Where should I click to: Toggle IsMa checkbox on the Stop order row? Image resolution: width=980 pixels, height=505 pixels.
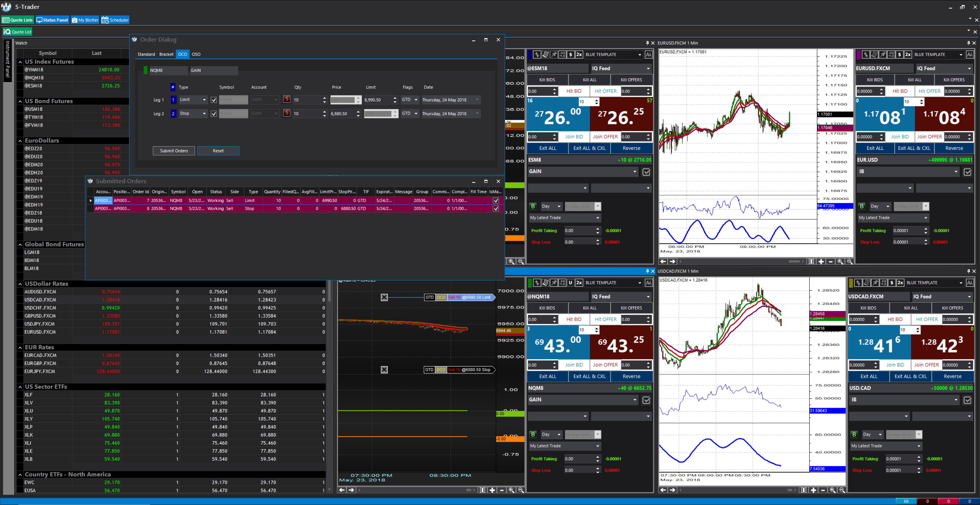click(496, 208)
